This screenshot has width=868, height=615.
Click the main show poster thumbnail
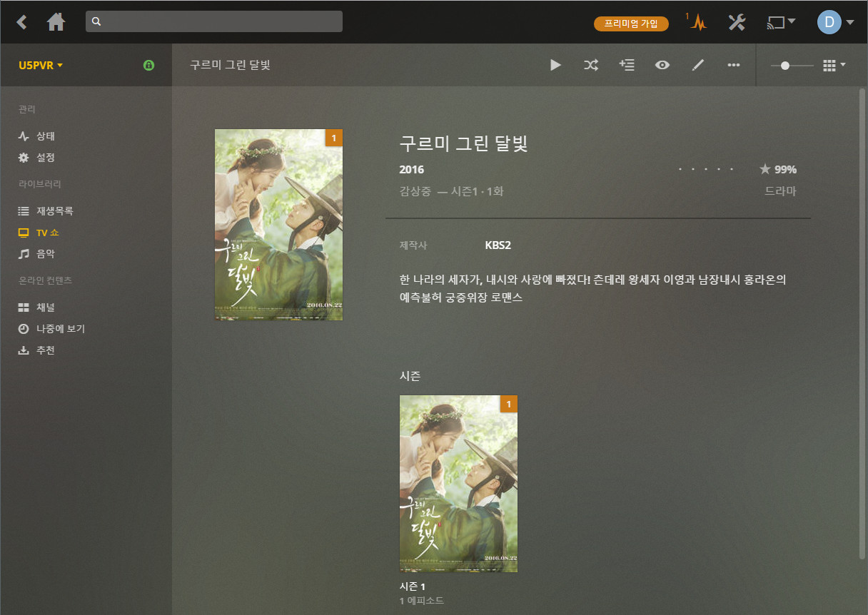point(278,225)
